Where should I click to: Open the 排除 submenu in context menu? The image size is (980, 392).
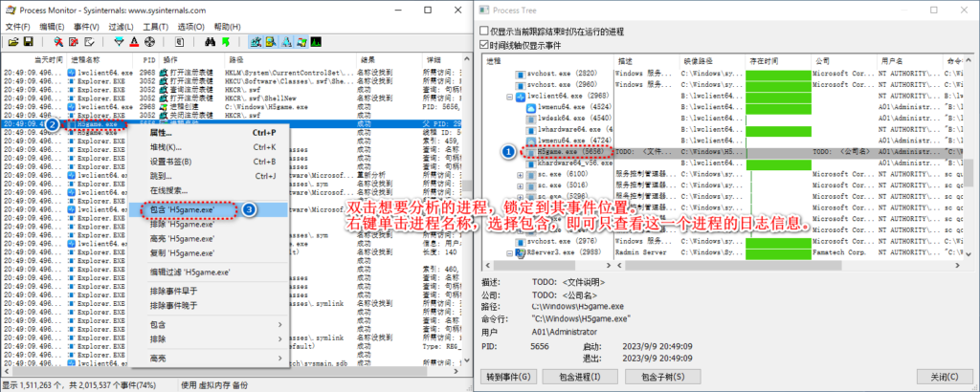pyautogui.click(x=215, y=339)
